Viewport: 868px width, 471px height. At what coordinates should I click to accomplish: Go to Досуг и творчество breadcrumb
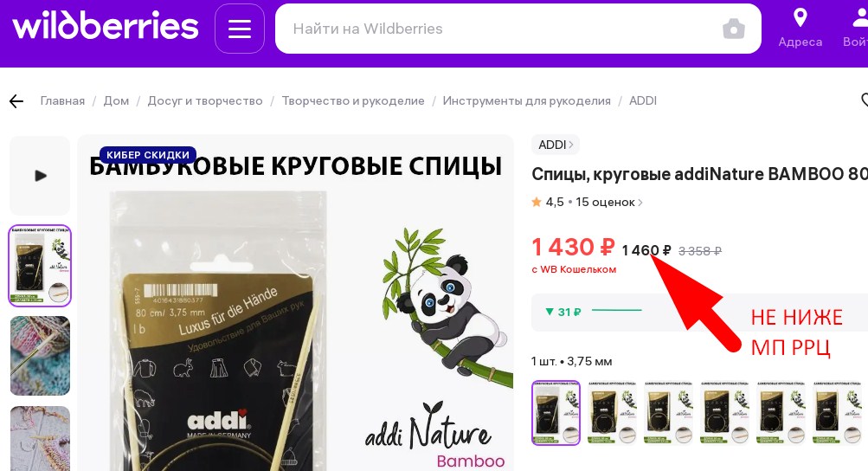tap(205, 100)
